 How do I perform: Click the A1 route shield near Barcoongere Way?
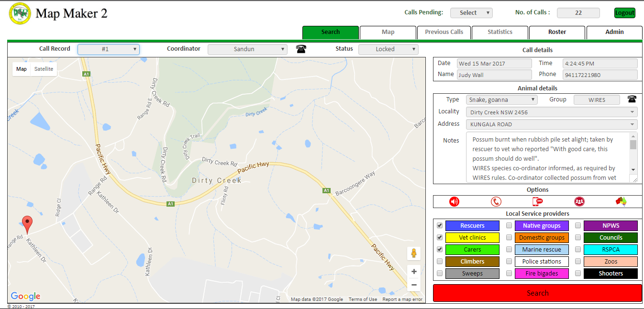[x=326, y=190]
